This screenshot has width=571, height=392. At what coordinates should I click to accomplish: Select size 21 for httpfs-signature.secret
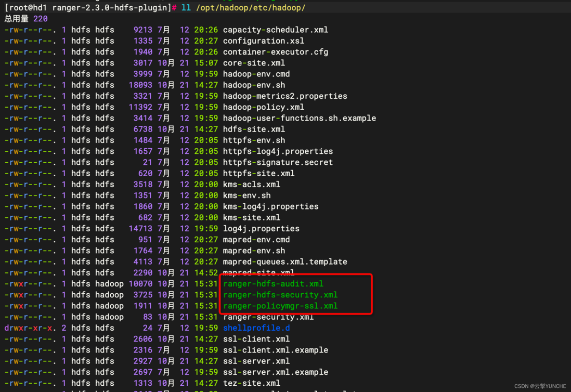click(148, 162)
